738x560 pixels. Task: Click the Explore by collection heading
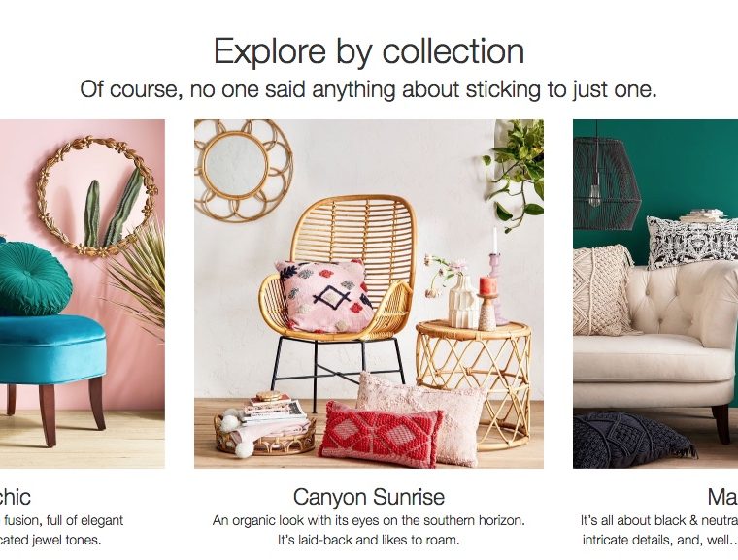tap(369, 50)
